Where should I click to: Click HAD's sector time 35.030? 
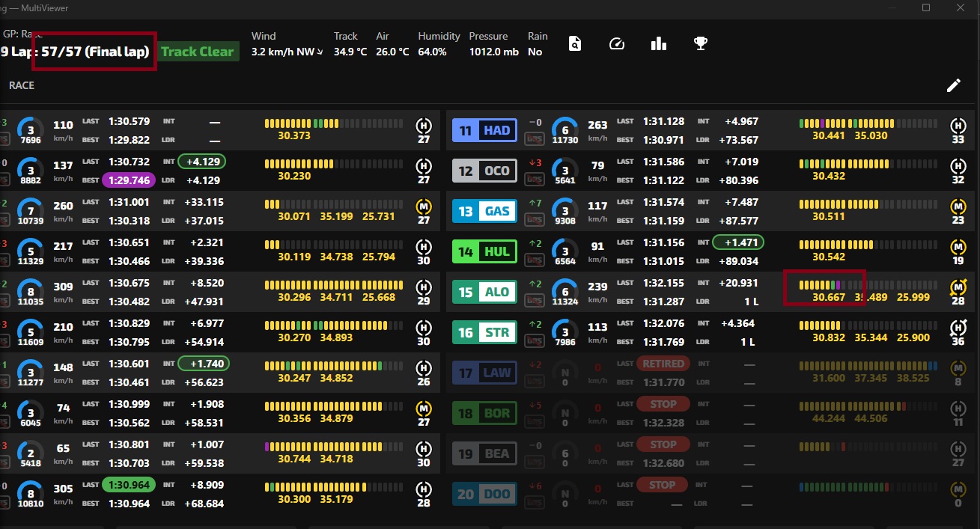871,135
